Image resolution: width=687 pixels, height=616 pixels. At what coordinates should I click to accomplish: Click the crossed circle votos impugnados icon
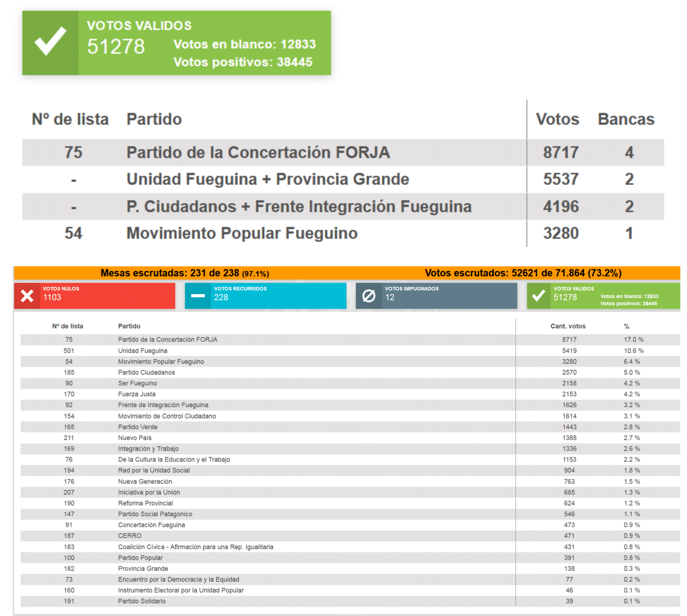coord(369,296)
